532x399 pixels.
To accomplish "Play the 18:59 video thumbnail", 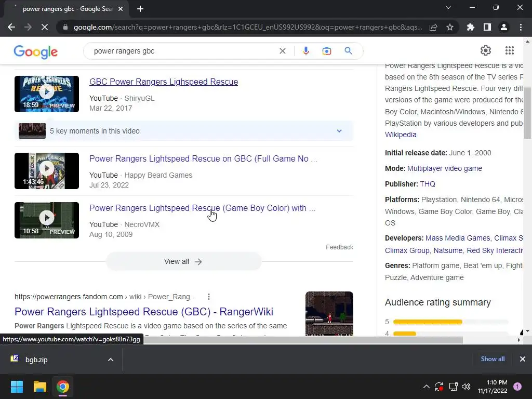I will point(47,94).
